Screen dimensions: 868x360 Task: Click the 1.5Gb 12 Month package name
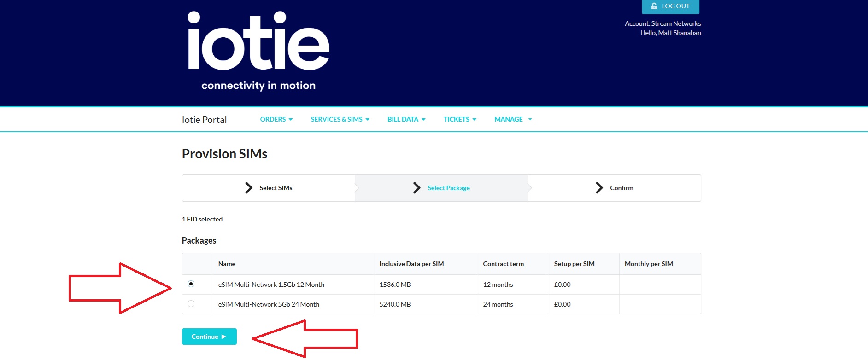pyautogui.click(x=271, y=285)
